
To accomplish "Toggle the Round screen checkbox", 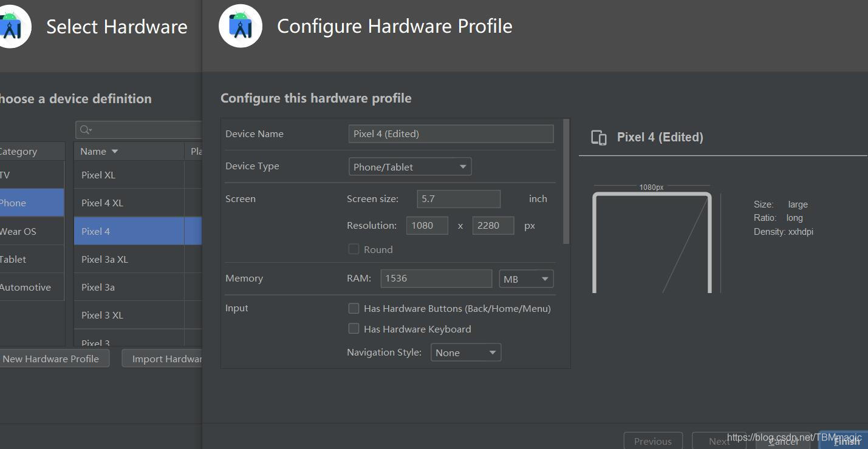I will pos(354,249).
